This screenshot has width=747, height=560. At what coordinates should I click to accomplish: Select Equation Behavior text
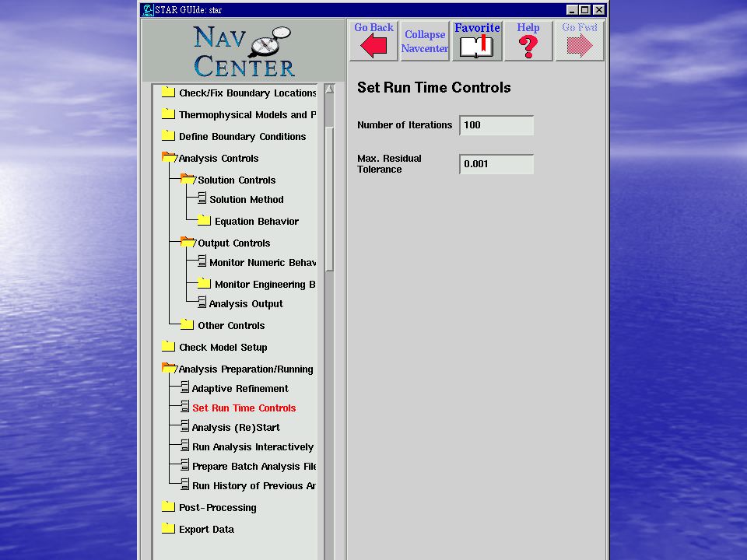click(x=257, y=222)
